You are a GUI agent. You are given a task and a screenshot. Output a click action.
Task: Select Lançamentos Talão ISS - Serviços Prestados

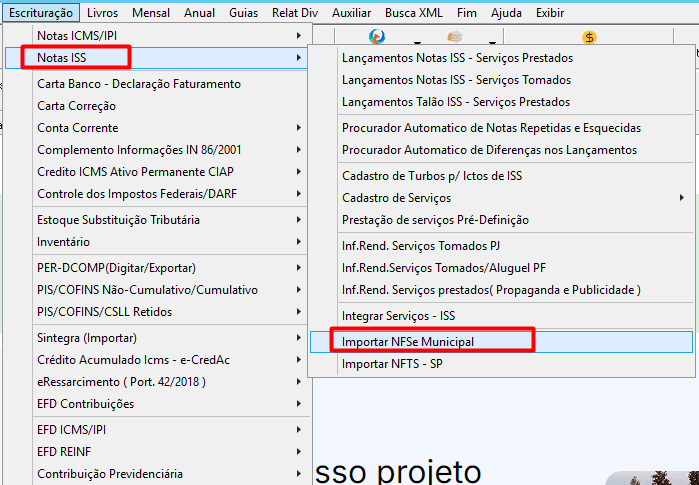click(x=502, y=102)
